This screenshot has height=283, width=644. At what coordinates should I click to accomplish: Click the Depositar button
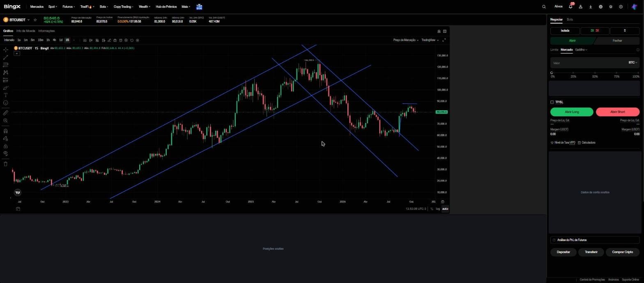pos(563,252)
